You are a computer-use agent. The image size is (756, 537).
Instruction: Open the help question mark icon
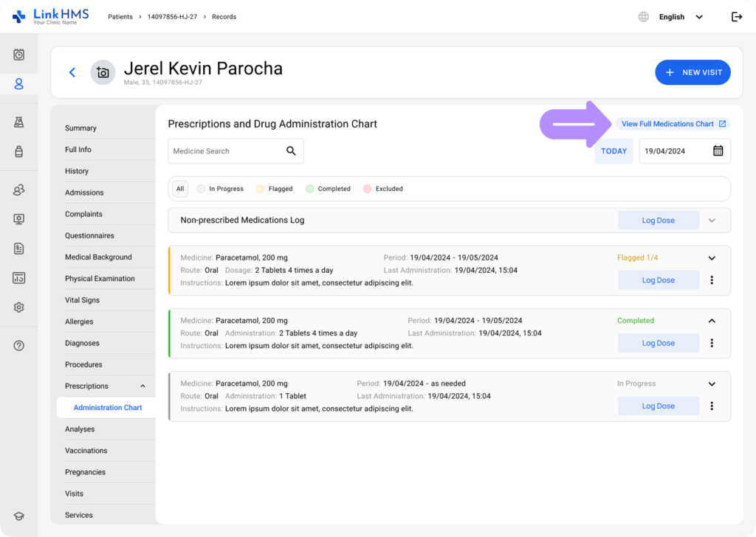click(19, 346)
